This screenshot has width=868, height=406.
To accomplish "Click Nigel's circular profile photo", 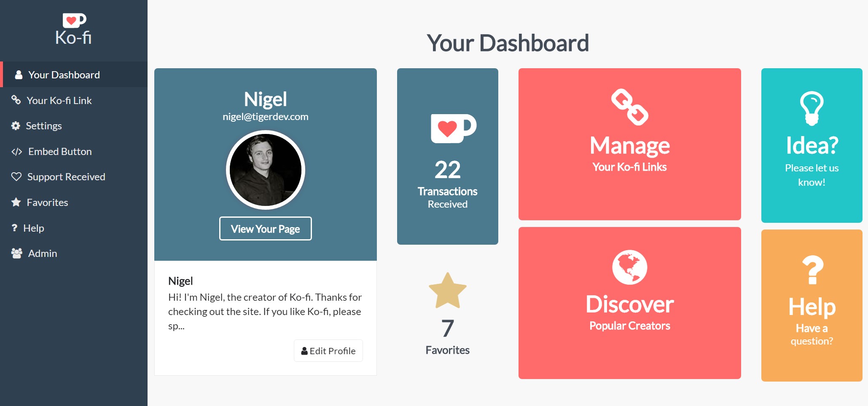I will [x=266, y=170].
